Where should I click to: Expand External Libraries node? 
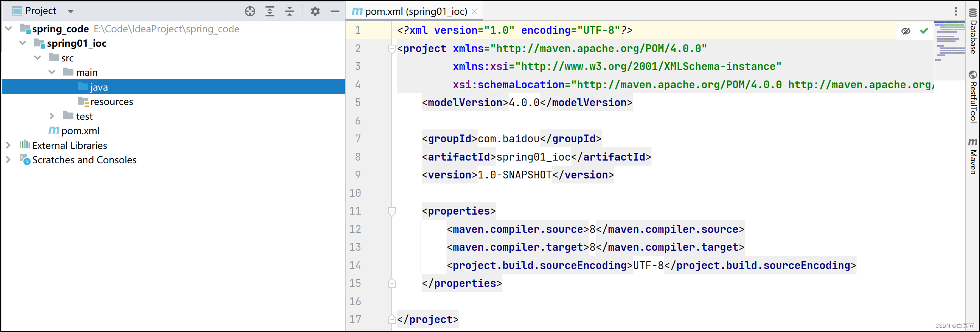click(9, 145)
